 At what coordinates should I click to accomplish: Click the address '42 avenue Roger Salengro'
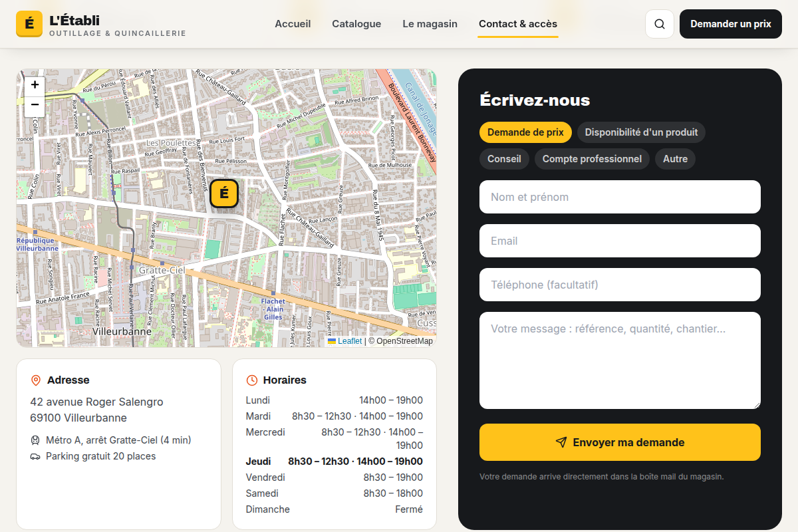pos(96,402)
